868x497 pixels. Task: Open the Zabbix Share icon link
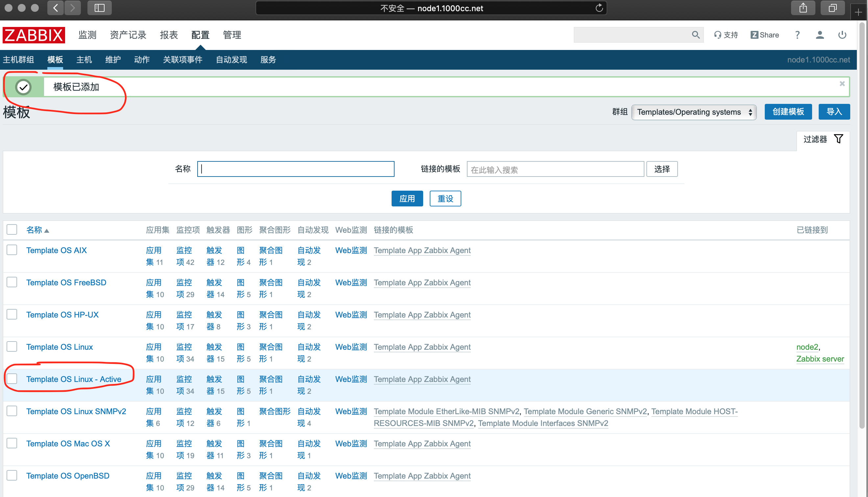(764, 35)
